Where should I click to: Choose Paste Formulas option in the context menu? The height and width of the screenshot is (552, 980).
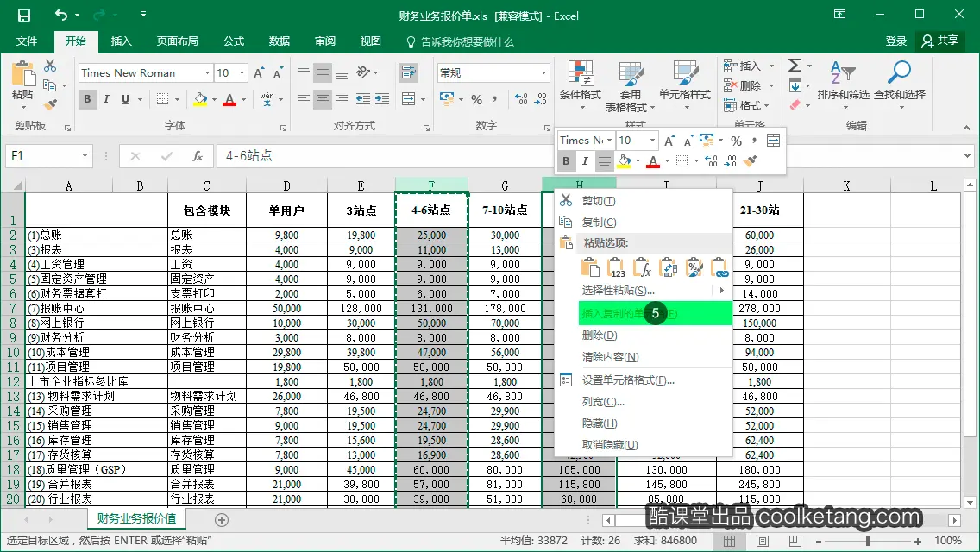coord(642,267)
